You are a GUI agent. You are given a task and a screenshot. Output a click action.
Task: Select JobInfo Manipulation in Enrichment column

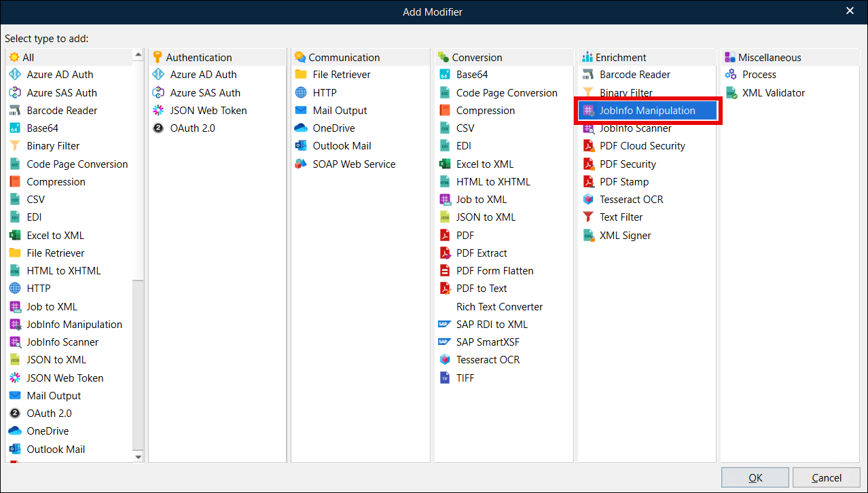[647, 110]
